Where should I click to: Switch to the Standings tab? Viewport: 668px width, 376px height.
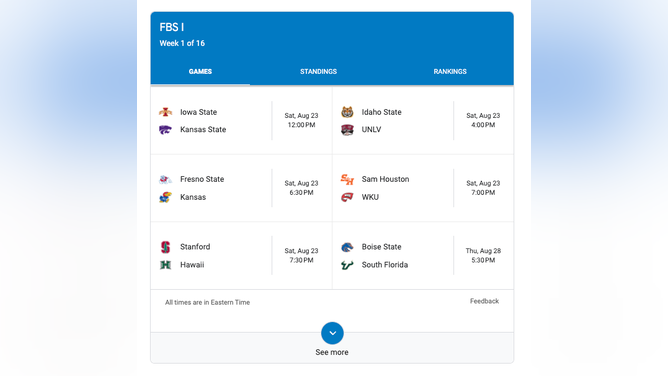318,72
